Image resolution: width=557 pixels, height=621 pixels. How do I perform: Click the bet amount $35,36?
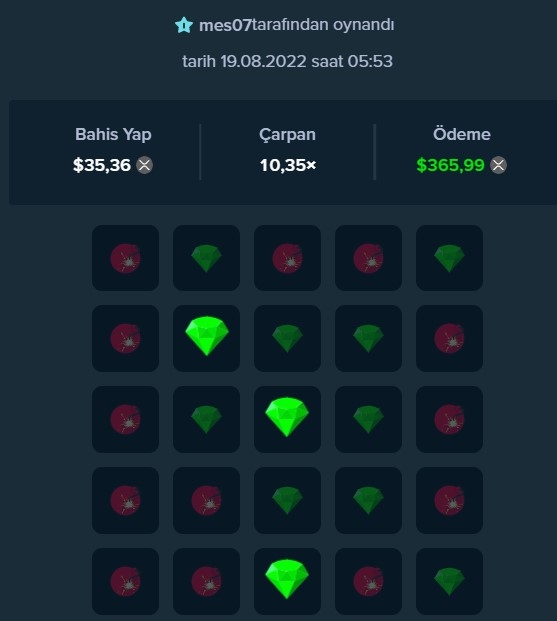pyautogui.click(x=102, y=165)
